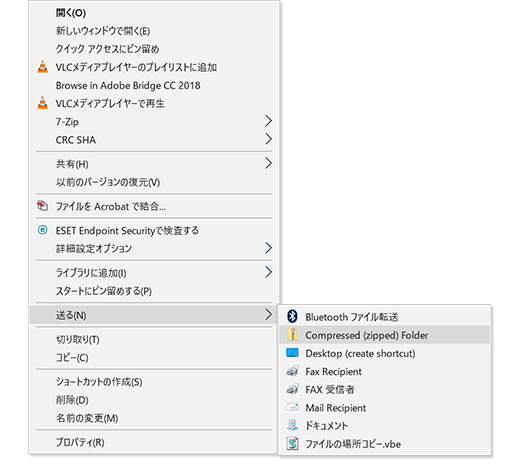
Task: Click the ドキュメント documents icon
Action: (292, 425)
